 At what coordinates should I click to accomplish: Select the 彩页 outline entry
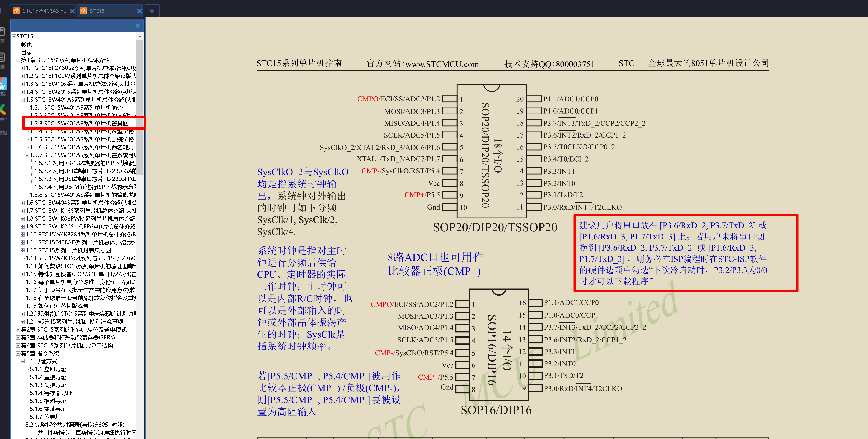tap(27, 45)
